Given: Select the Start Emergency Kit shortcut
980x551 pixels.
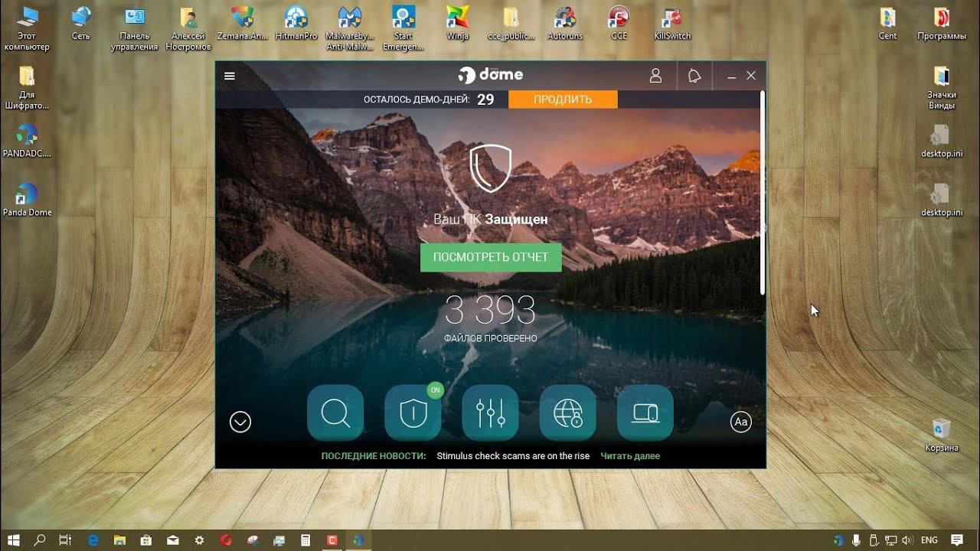Looking at the screenshot, I should click(403, 28).
